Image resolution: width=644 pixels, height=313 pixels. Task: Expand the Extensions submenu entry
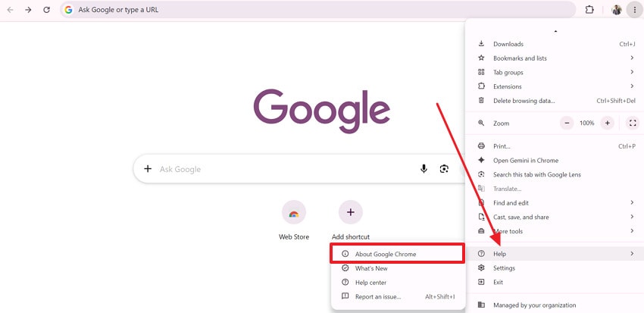[x=555, y=86]
